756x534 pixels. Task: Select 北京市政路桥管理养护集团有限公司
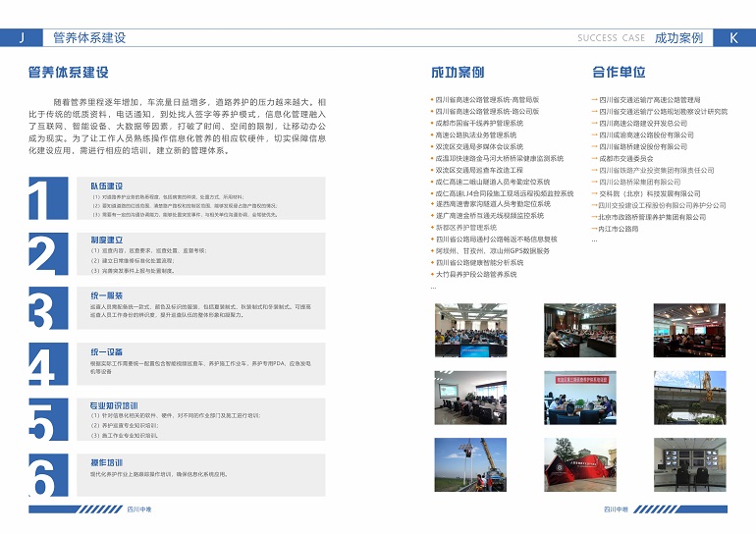652,217
